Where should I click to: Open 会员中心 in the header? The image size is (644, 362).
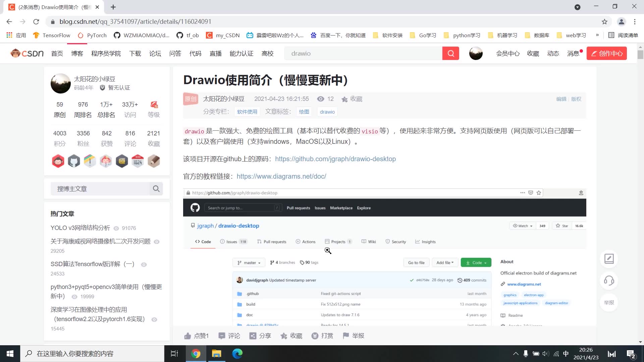[x=508, y=54]
